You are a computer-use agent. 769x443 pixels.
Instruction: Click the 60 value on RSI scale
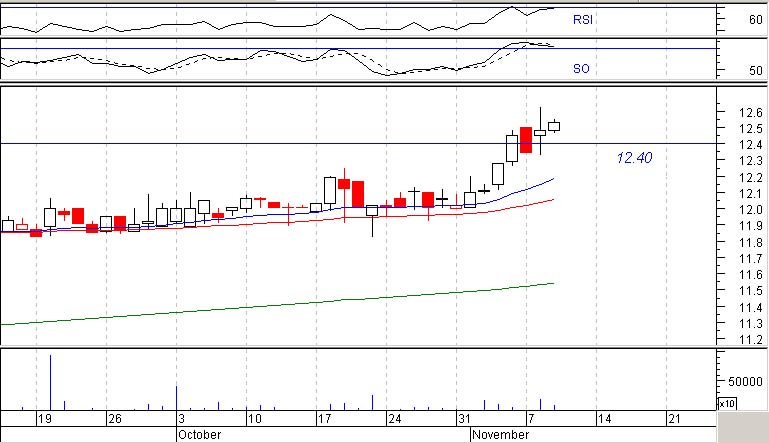coord(756,20)
